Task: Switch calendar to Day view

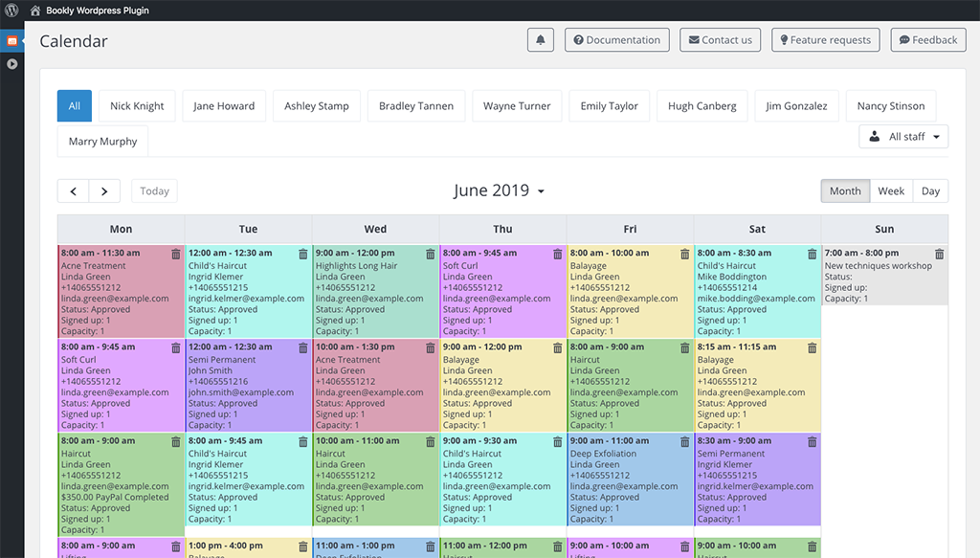Action: (x=930, y=190)
